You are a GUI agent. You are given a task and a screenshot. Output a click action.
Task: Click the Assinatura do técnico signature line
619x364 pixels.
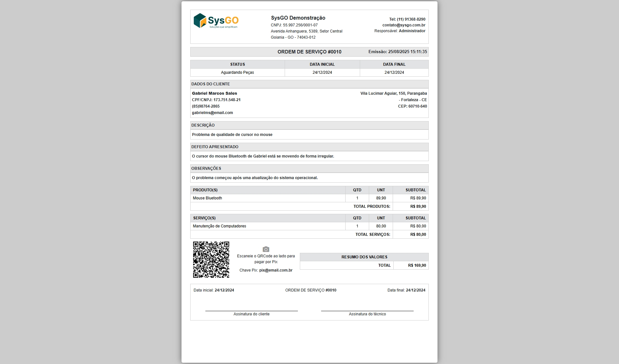coord(367,311)
